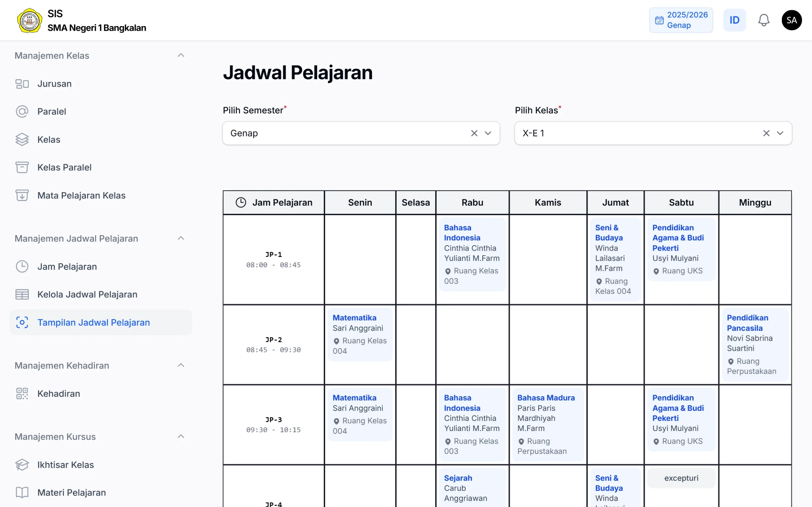This screenshot has width=812, height=507.
Task: Collapse the Manajemen Kehadiran section
Action: [181, 365]
